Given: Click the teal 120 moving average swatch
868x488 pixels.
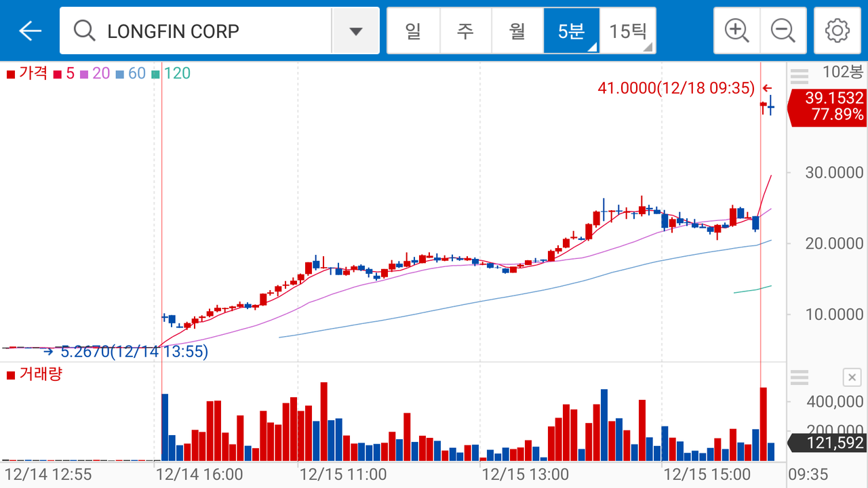Looking at the screenshot, I should click(156, 74).
